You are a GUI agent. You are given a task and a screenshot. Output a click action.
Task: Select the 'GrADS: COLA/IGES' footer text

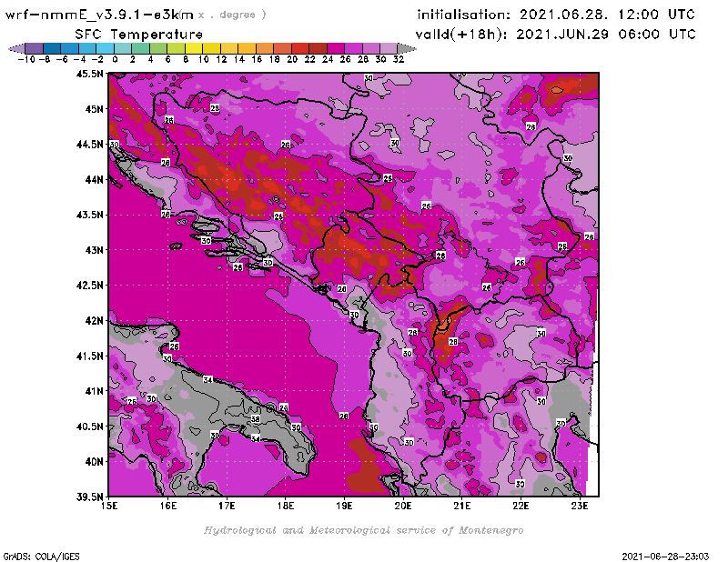pyautogui.click(x=41, y=557)
